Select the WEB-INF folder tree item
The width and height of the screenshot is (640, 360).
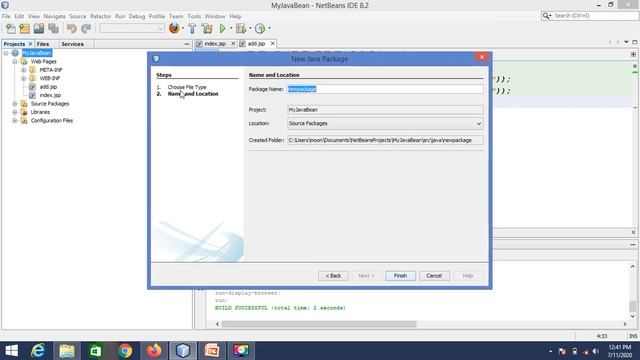click(x=50, y=78)
